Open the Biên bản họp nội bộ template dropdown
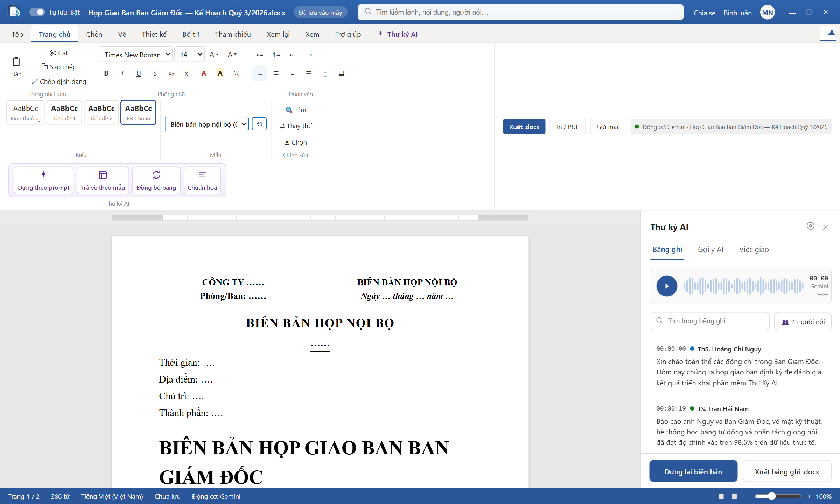Screen dimensions: 840x504 (207, 124)
